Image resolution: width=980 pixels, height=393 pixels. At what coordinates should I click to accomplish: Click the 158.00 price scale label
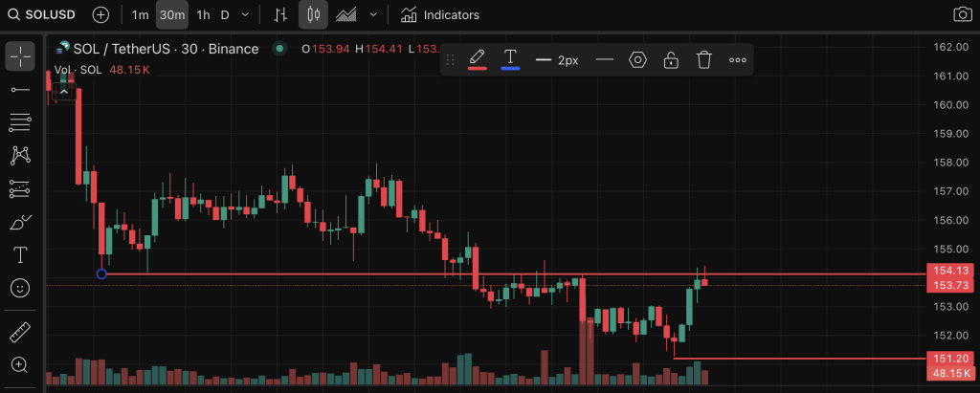click(x=951, y=163)
